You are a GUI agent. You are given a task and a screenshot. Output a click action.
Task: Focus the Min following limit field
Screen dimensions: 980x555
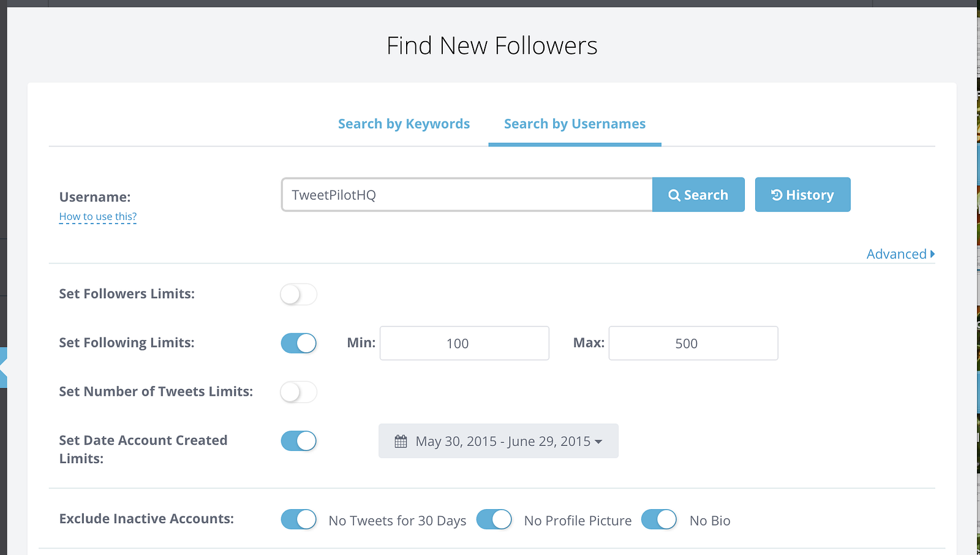[464, 343]
